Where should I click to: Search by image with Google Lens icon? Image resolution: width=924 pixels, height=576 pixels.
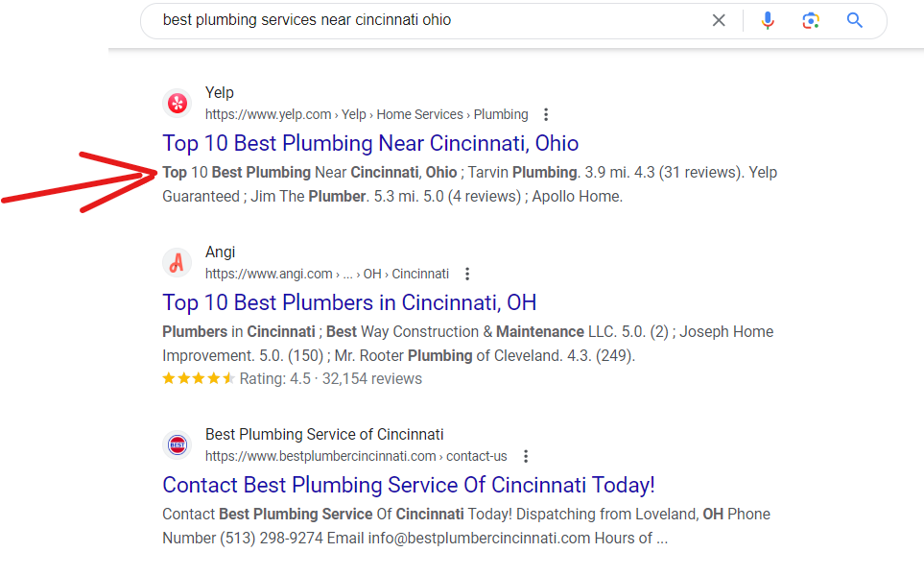[x=811, y=19]
